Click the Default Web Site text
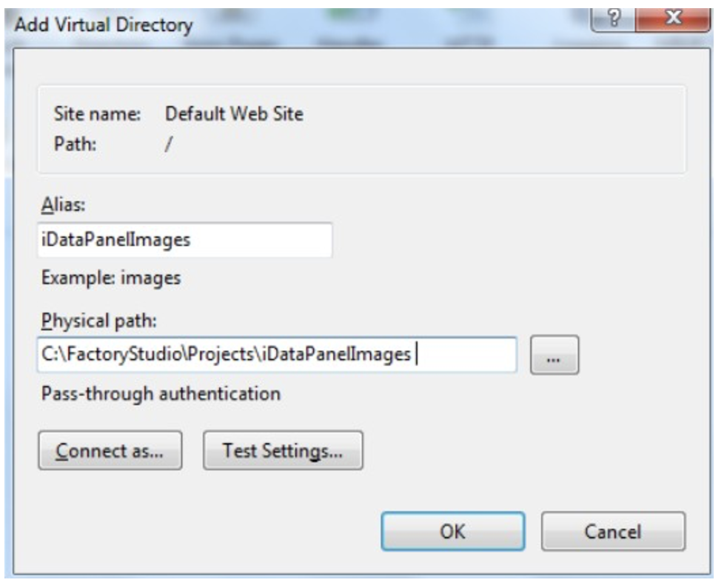 [234, 113]
